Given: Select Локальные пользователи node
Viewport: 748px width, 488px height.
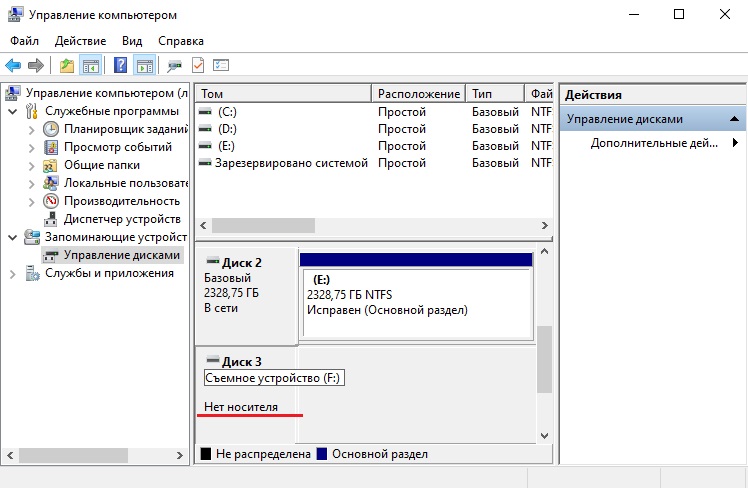Looking at the screenshot, I should tap(126, 183).
